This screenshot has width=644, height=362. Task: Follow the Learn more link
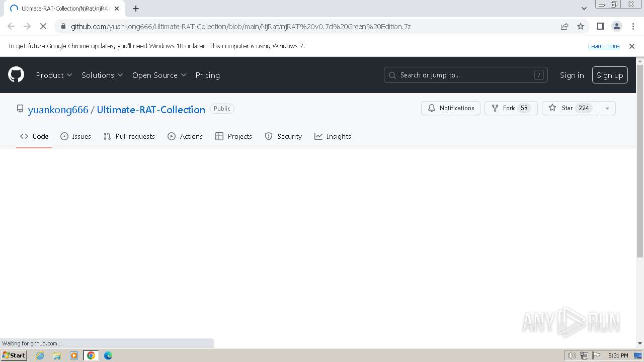tap(604, 46)
